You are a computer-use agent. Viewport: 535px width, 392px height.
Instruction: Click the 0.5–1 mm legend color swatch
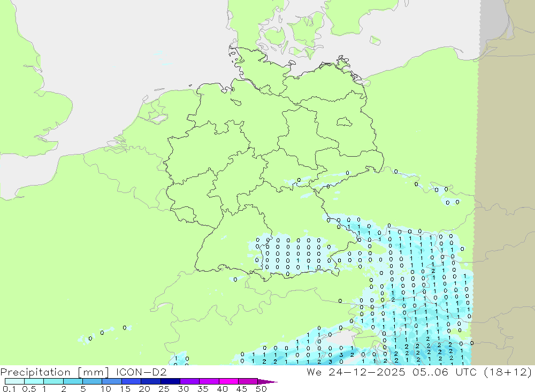[34, 381]
